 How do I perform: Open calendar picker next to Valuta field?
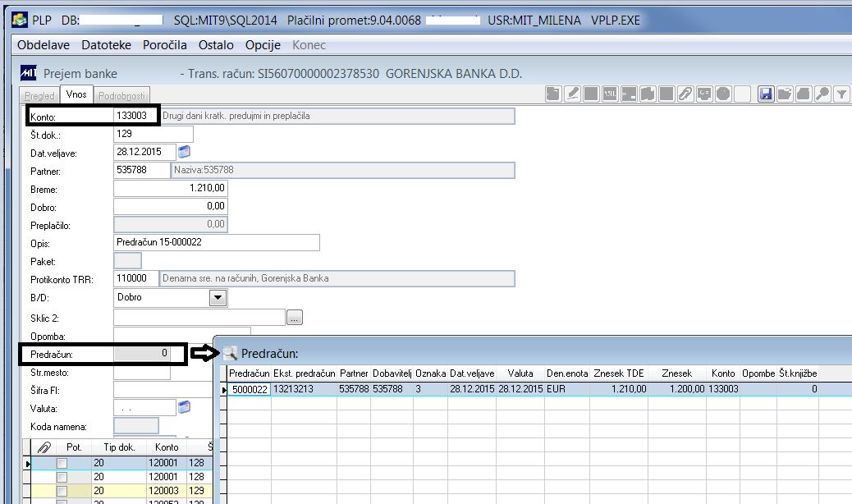[x=184, y=407]
